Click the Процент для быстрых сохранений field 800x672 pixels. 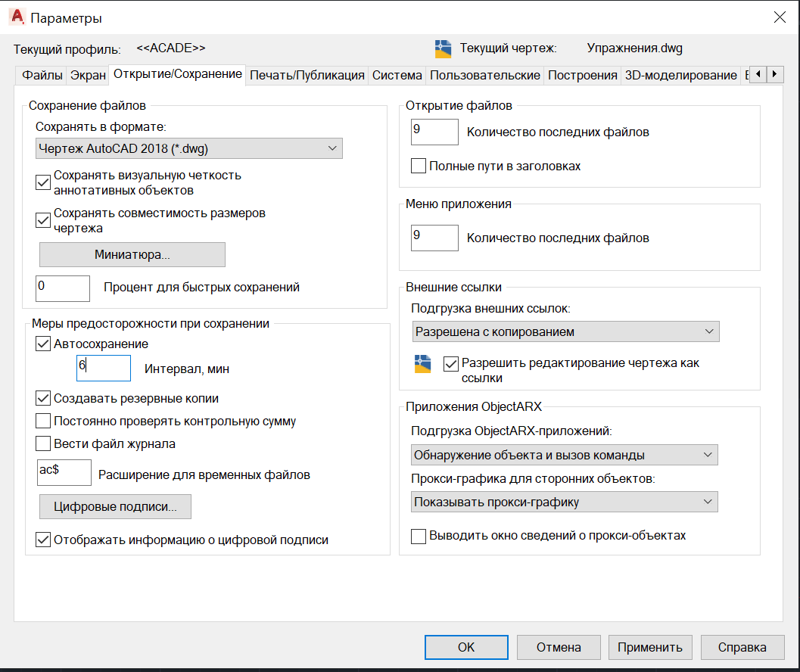click(63, 288)
